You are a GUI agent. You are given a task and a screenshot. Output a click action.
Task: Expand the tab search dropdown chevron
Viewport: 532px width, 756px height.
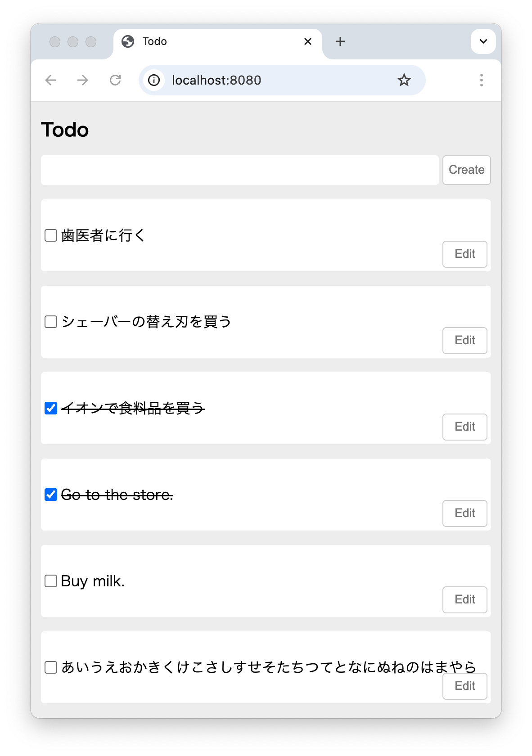[x=483, y=41]
